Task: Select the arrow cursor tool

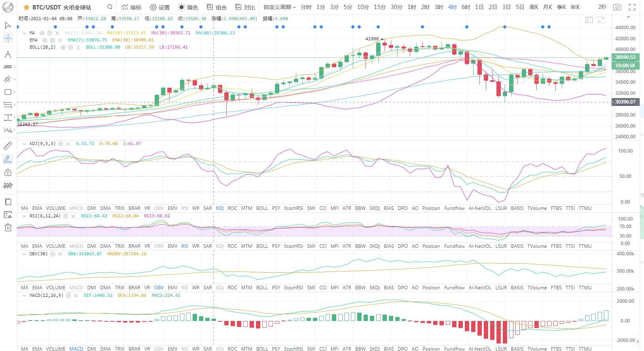Action: pos(8,25)
